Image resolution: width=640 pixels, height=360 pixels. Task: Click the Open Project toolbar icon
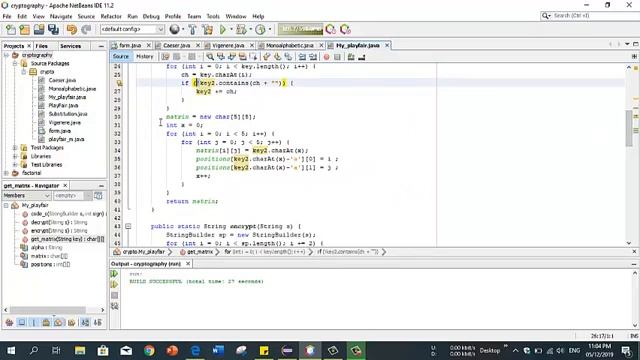tap(39, 29)
